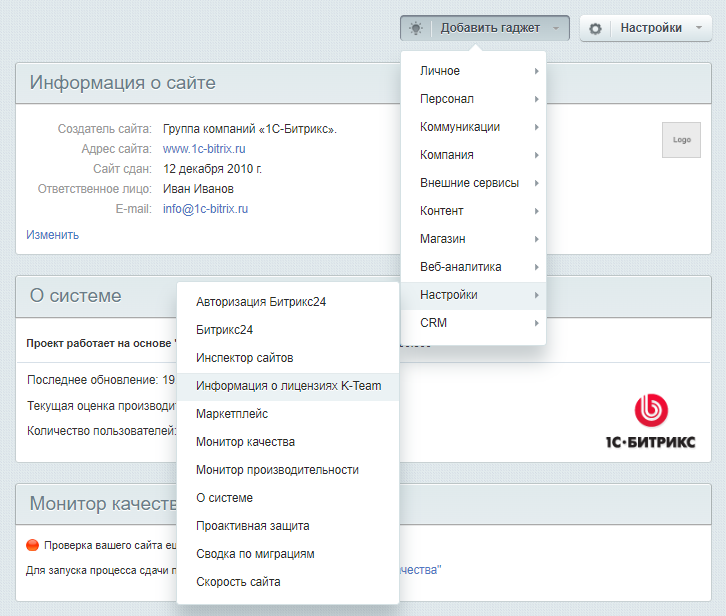Screen dimensions: 726x616
Task: Click Проект работает на основе text
Action: (x=101, y=343)
